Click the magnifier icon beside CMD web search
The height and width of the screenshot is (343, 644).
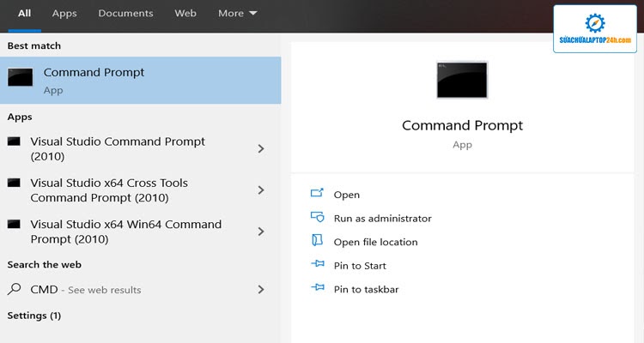click(x=14, y=289)
